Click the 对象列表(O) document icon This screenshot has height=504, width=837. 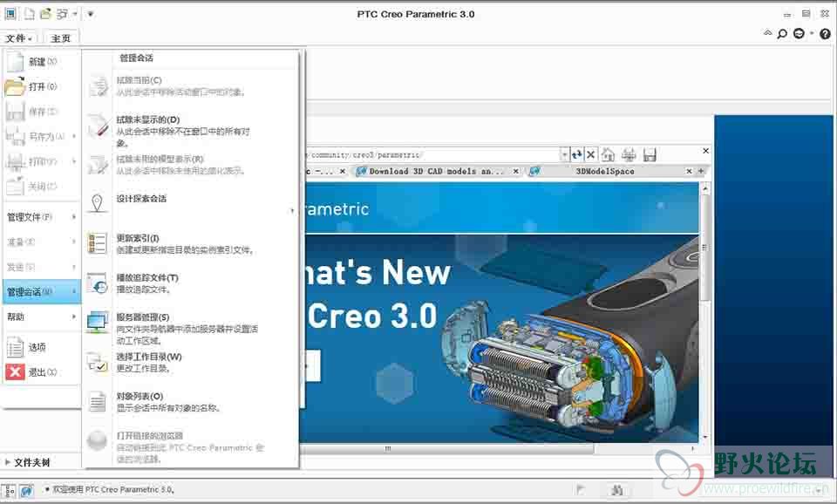tap(97, 401)
